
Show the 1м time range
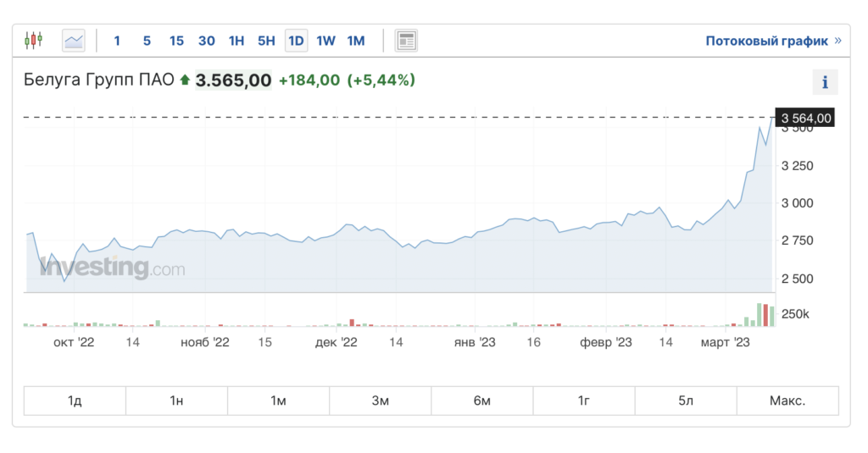278,401
